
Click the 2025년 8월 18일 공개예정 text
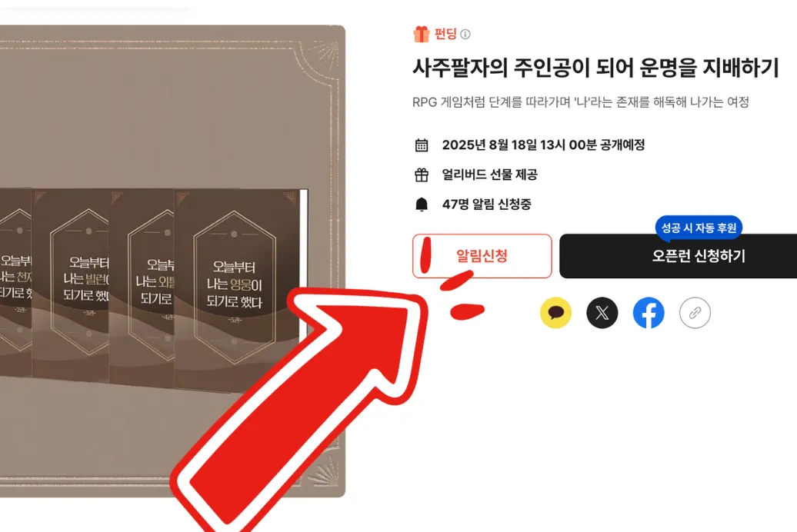tap(543, 145)
